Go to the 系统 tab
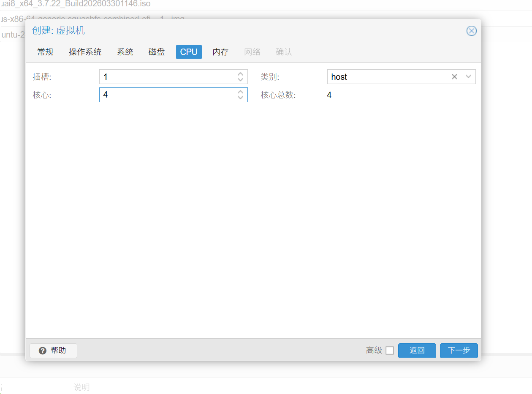Screen dimensions: 532x394 (125, 52)
